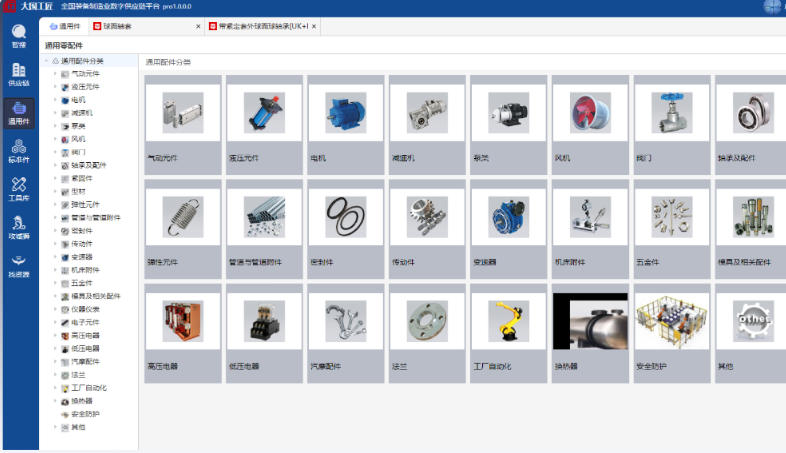Switch to the 通用件 tab
This screenshot has width=786, height=453.
pyautogui.click(x=65, y=26)
